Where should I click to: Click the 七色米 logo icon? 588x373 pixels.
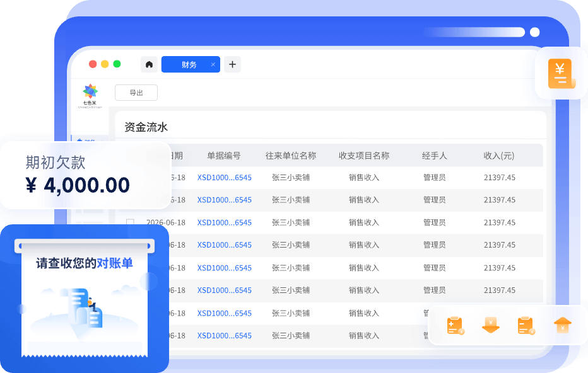(90, 92)
